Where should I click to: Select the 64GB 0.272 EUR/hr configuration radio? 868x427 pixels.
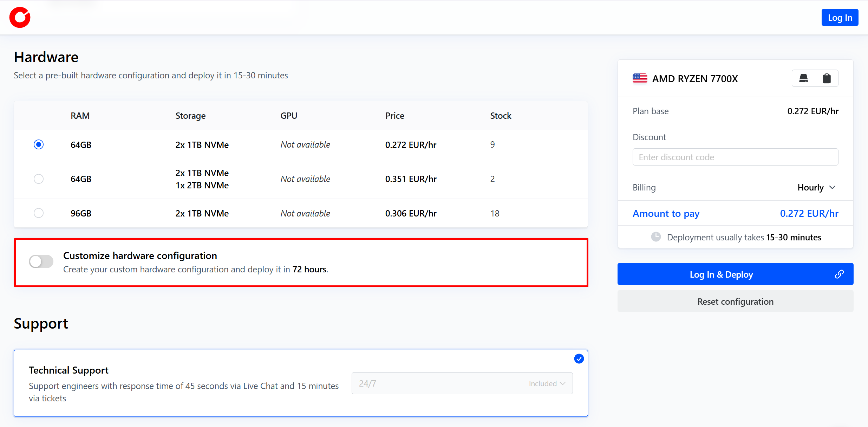click(39, 144)
